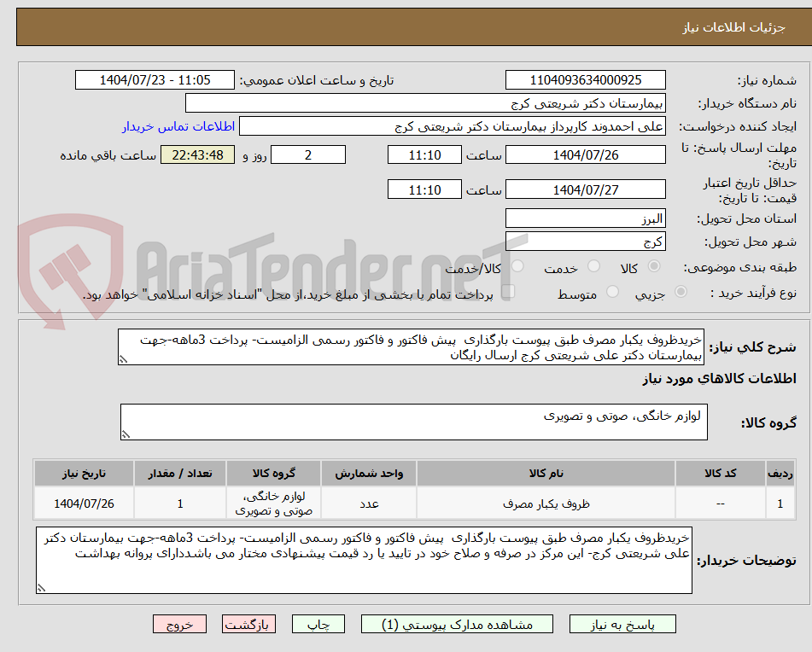Click the need number field 1104093634000925
Viewport: 812px width, 652px height.
point(587,79)
